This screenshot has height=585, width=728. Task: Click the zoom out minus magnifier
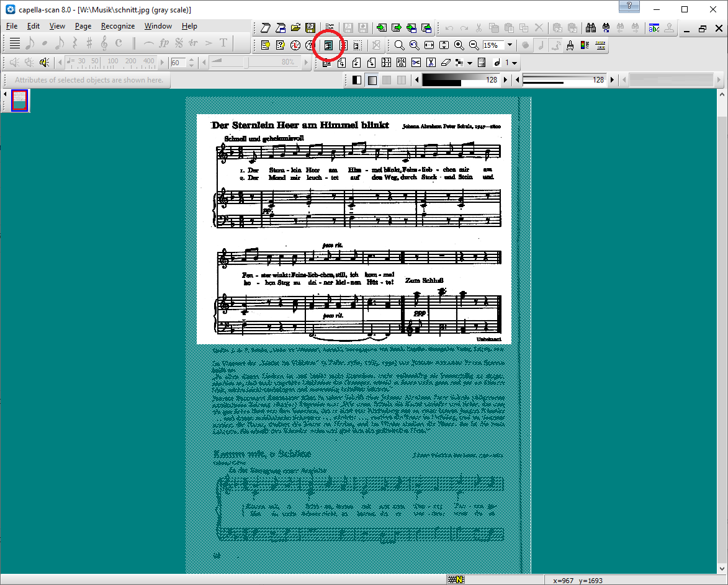[x=474, y=45]
